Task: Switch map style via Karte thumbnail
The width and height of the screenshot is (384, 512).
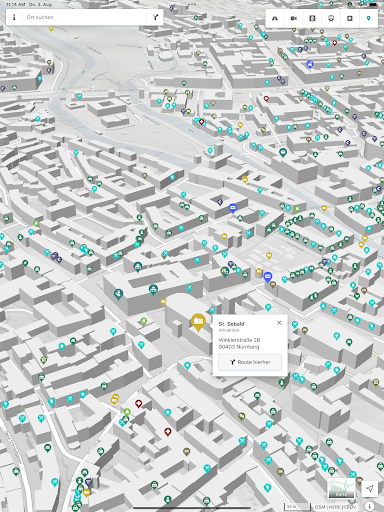Action: click(341, 488)
